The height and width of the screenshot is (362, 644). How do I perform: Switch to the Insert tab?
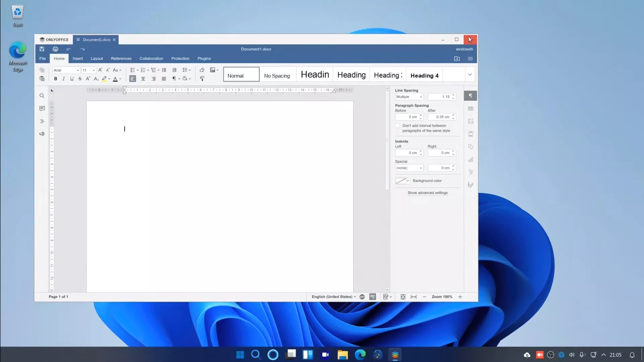pyautogui.click(x=77, y=59)
